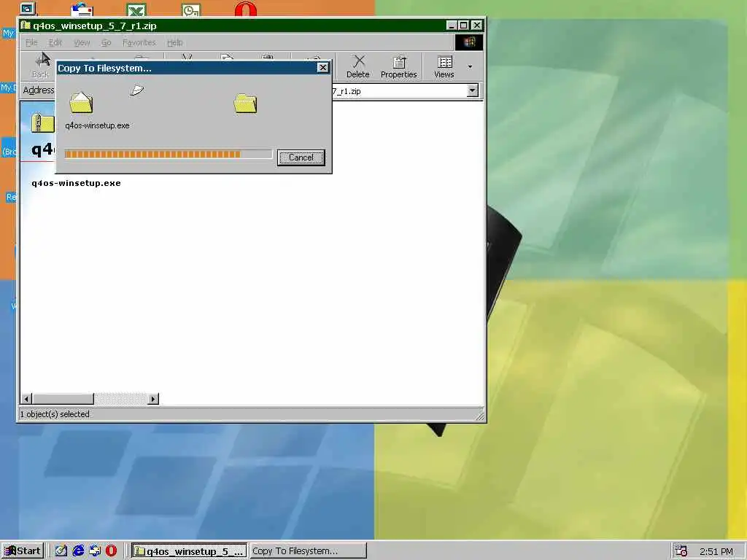Click the destination folder icon in copy dialog
Screen dimensions: 747x560
245,104
